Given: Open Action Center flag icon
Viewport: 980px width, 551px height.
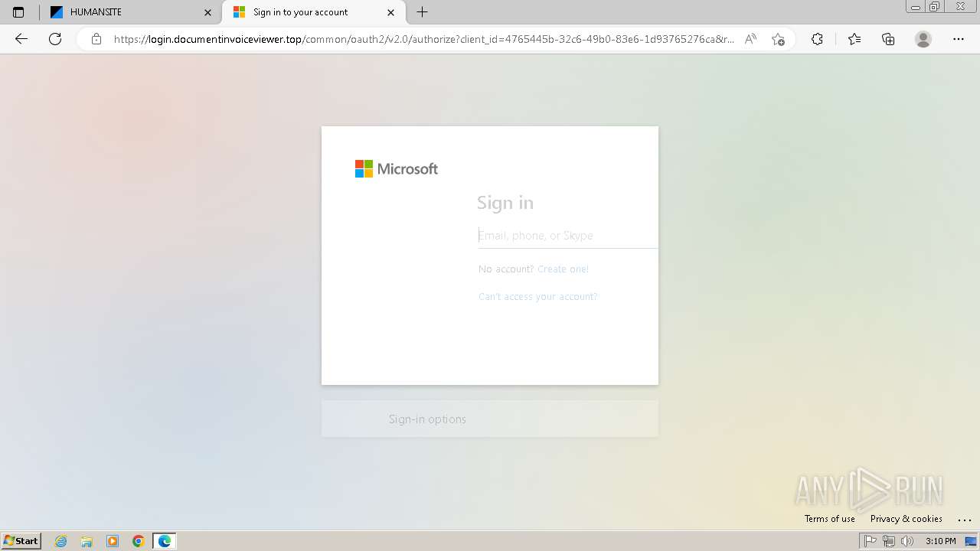Looking at the screenshot, I should 871,541.
